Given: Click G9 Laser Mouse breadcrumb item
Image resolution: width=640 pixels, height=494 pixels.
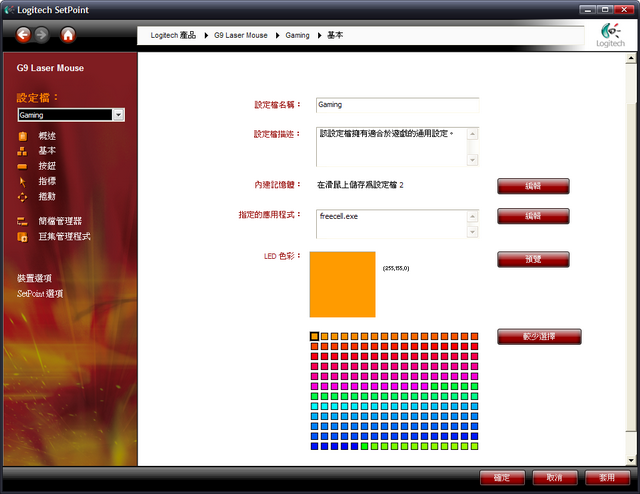Looking at the screenshot, I should (x=241, y=36).
